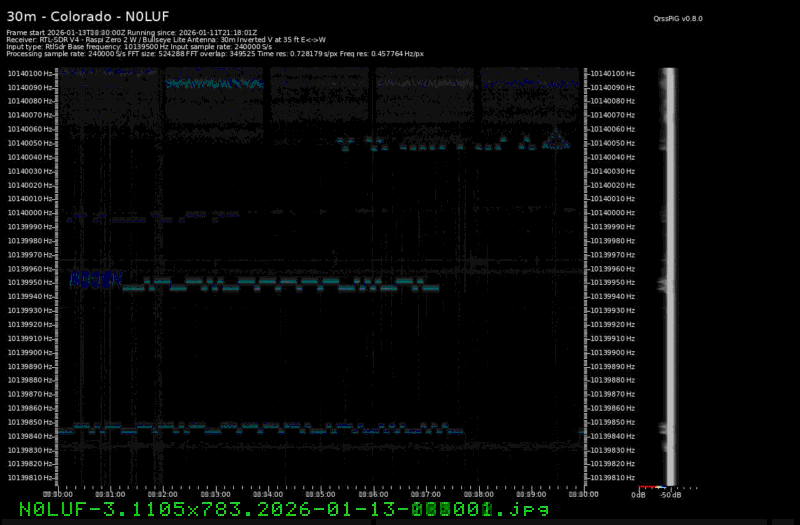Image resolution: width=800 pixels, height=525 pixels.
Task: Click the 08:09:00 time axis marker
Action: pyautogui.click(x=531, y=494)
